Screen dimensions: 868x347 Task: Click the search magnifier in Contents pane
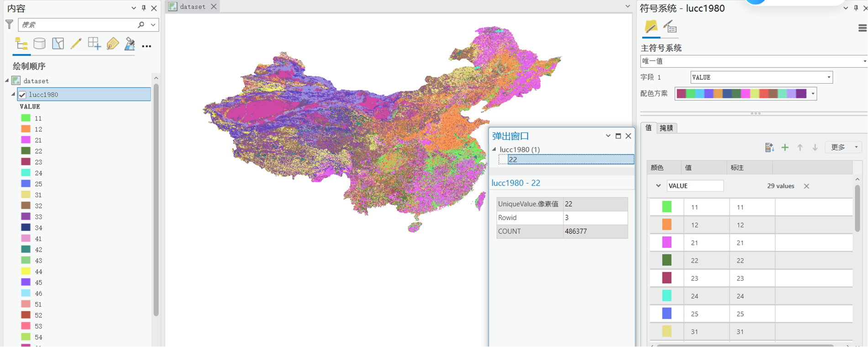pos(141,25)
